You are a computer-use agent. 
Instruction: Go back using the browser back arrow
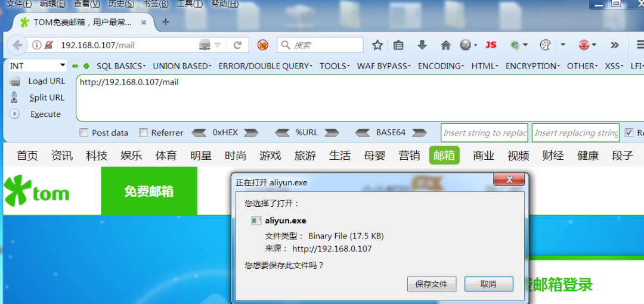click(17, 45)
